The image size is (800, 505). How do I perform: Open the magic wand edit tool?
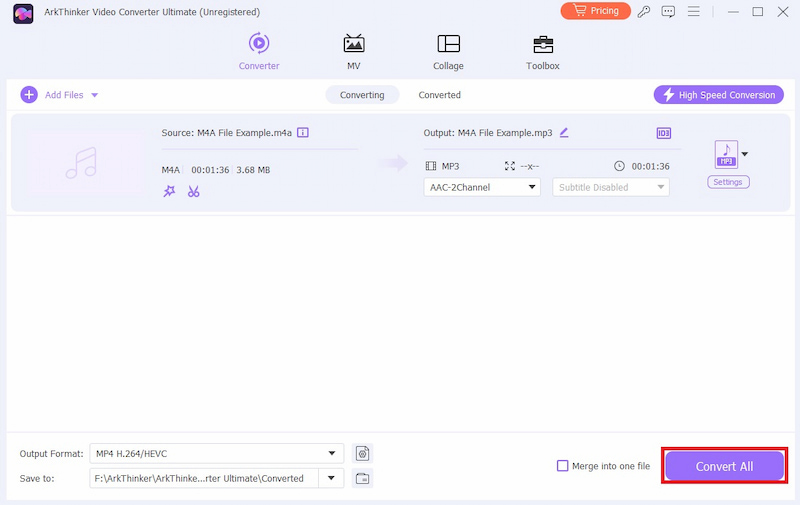click(169, 191)
